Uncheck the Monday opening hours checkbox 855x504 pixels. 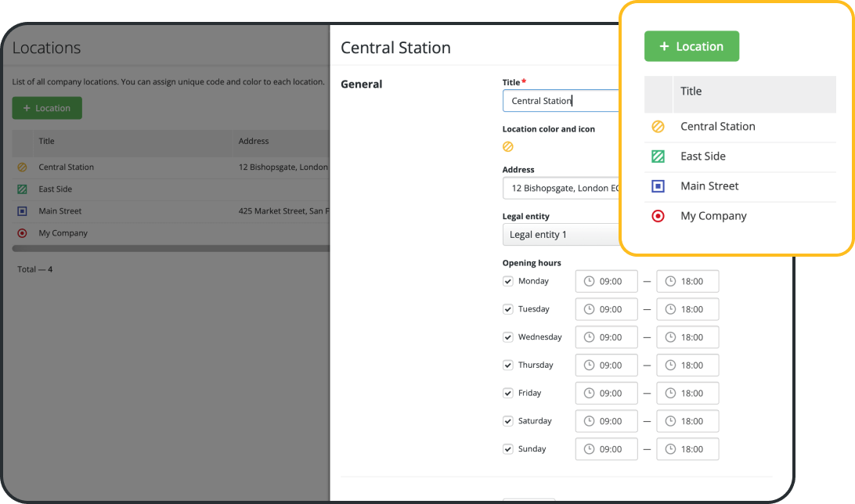click(507, 281)
